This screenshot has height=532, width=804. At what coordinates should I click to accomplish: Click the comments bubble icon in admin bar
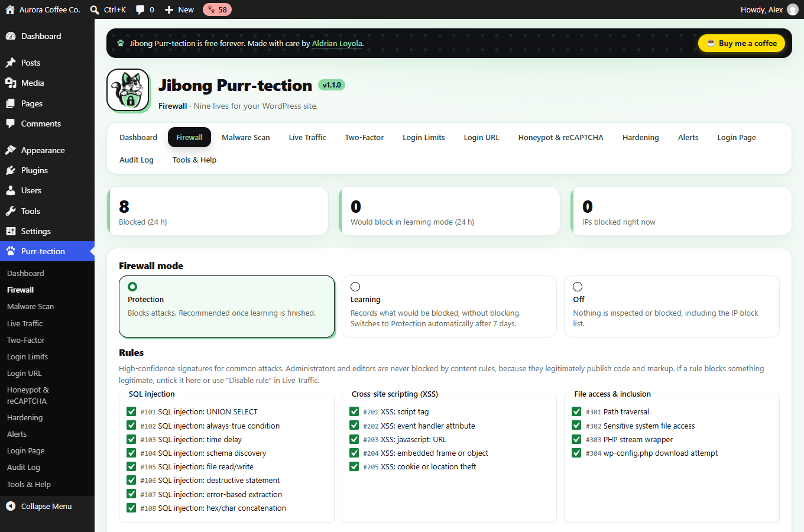(140, 9)
